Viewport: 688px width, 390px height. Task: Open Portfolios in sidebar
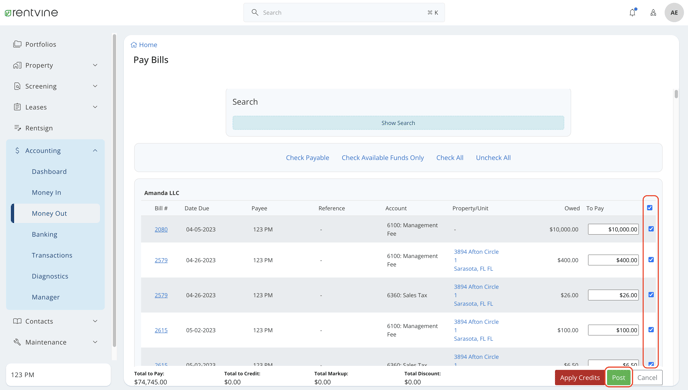40,44
